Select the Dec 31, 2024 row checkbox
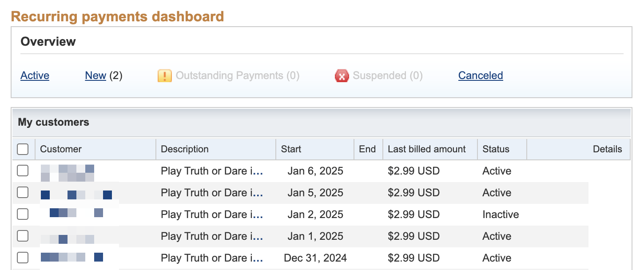Viewport: 644px width, 270px height. pos(23,258)
